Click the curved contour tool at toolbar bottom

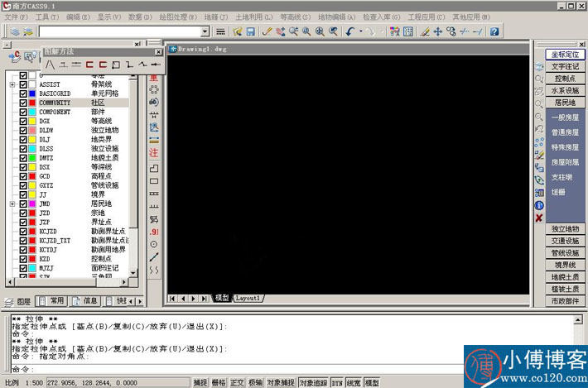click(x=154, y=270)
